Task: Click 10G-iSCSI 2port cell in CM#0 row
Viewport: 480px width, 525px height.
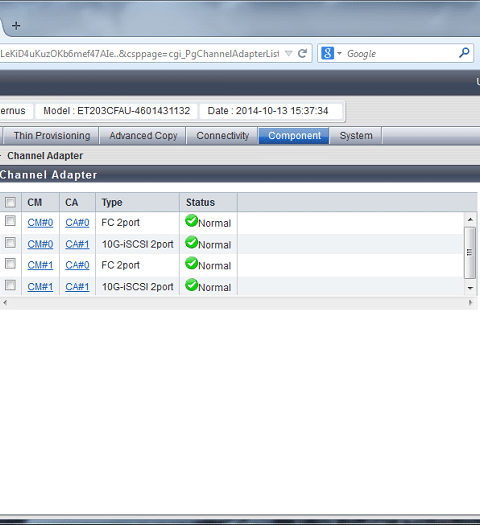Action: (138, 244)
